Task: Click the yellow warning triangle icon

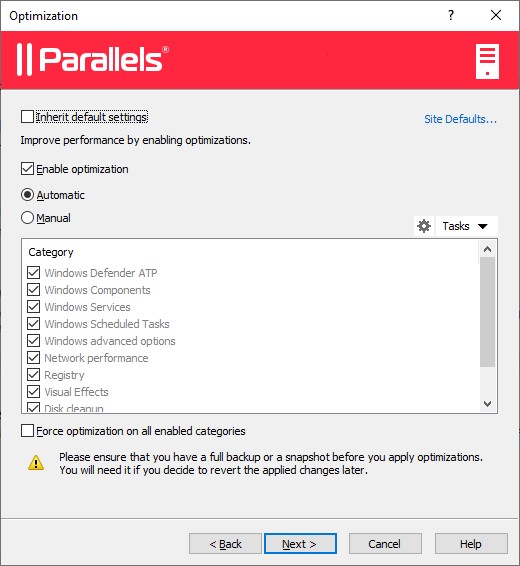Action: coord(36,463)
